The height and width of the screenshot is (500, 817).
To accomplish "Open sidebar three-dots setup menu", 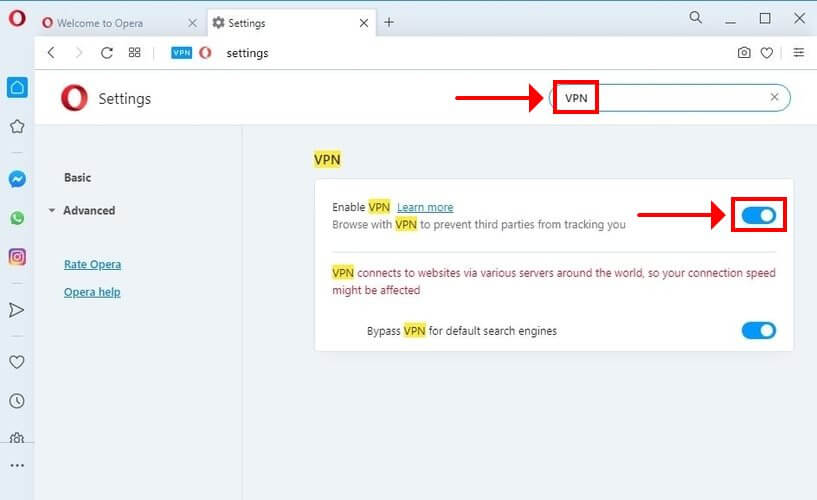I will tap(17, 466).
